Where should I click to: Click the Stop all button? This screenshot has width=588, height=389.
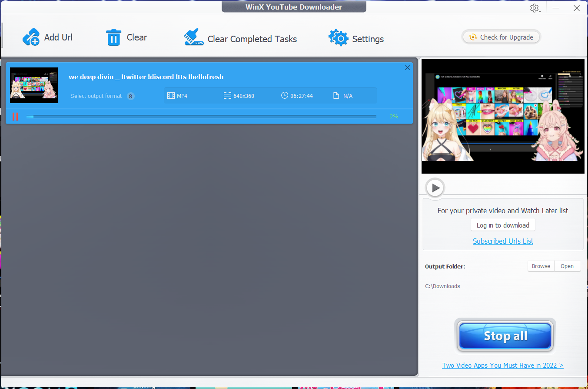tap(505, 336)
